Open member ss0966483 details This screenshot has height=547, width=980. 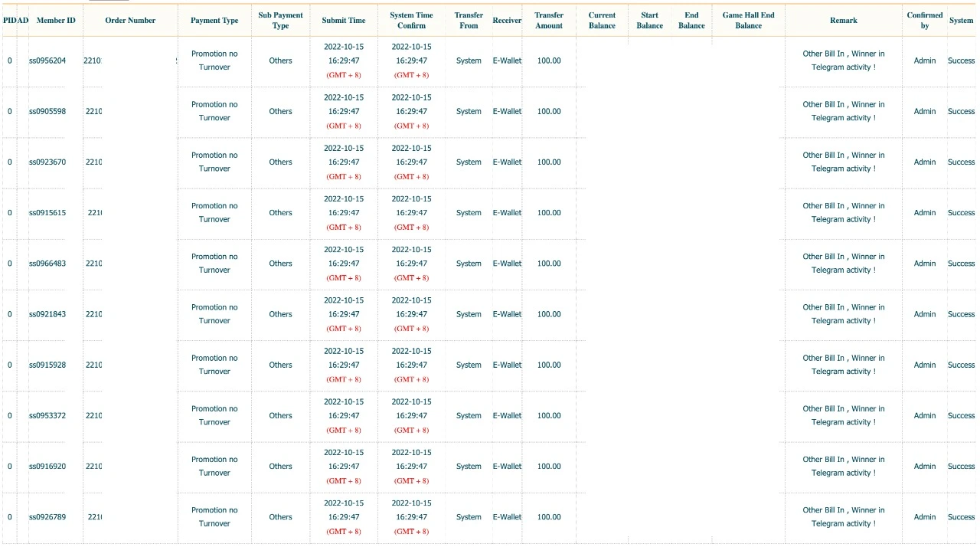[47, 264]
